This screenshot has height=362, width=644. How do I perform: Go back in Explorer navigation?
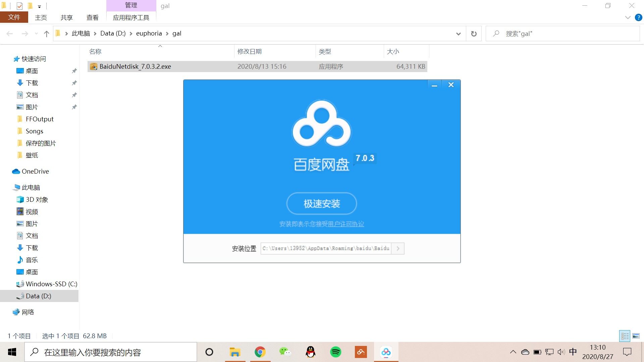(x=10, y=34)
